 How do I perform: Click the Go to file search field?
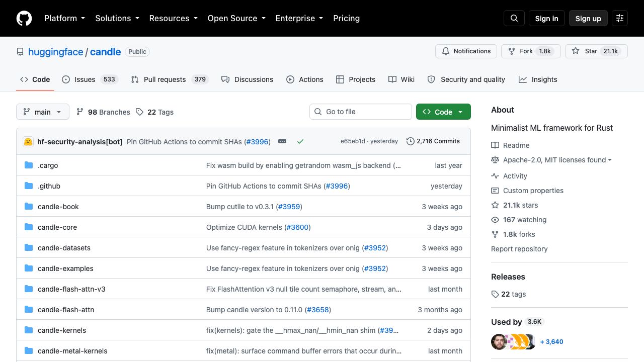click(x=361, y=112)
